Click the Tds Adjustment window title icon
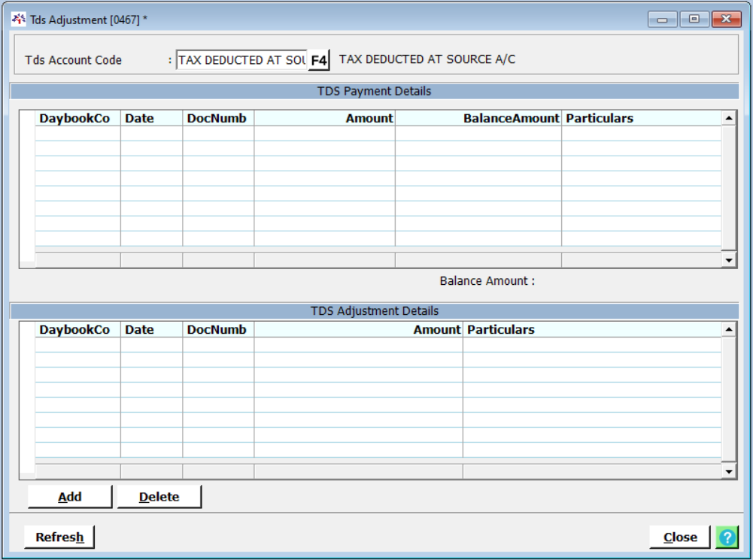This screenshot has width=753, height=560. 18,20
